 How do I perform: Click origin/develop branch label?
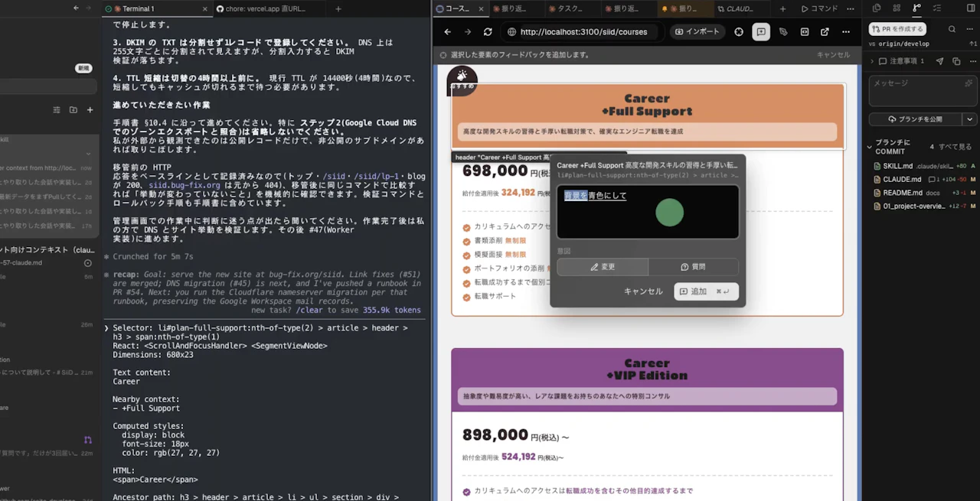coord(903,44)
